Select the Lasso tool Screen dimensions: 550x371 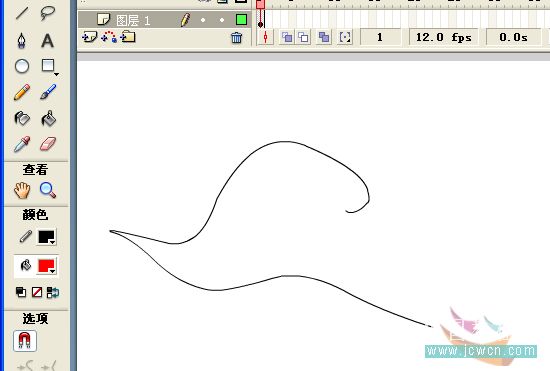click(47, 13)
